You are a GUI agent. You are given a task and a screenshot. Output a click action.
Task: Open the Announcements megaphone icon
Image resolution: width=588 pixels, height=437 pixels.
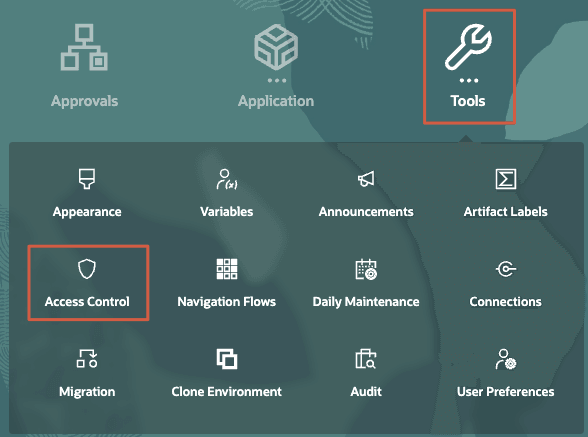(x=366, y=179)
